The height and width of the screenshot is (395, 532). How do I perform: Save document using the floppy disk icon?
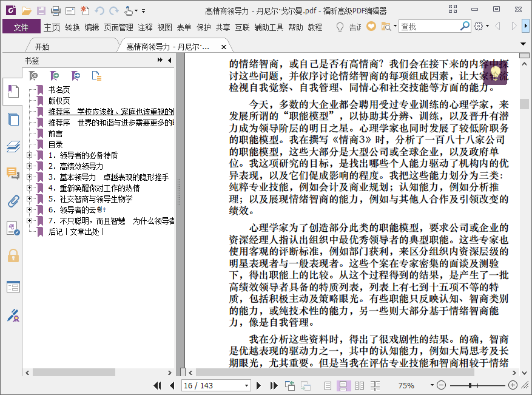41,11
